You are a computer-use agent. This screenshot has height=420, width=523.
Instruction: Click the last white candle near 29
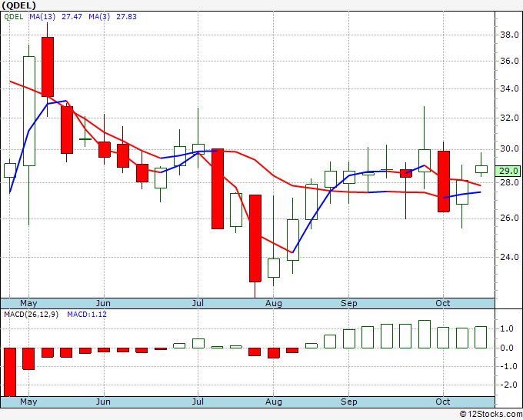click(x=481, y=169)
